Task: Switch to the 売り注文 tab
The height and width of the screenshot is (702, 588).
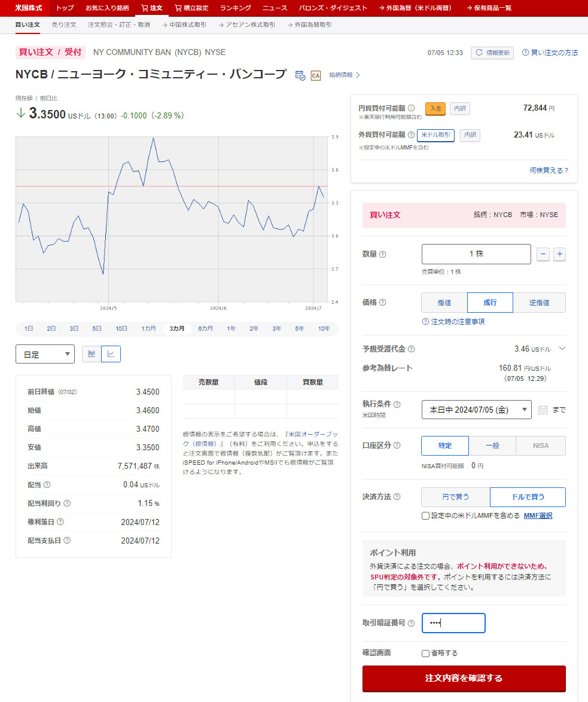Action: (64, 25)
